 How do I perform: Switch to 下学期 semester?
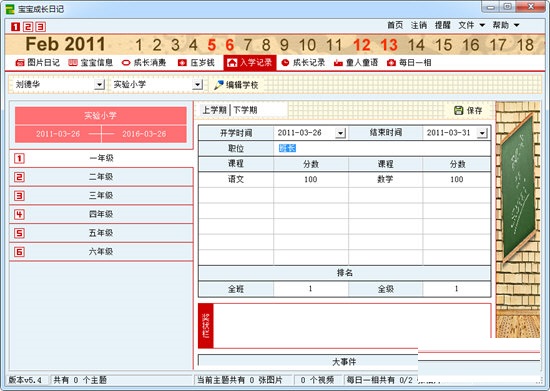245,110
